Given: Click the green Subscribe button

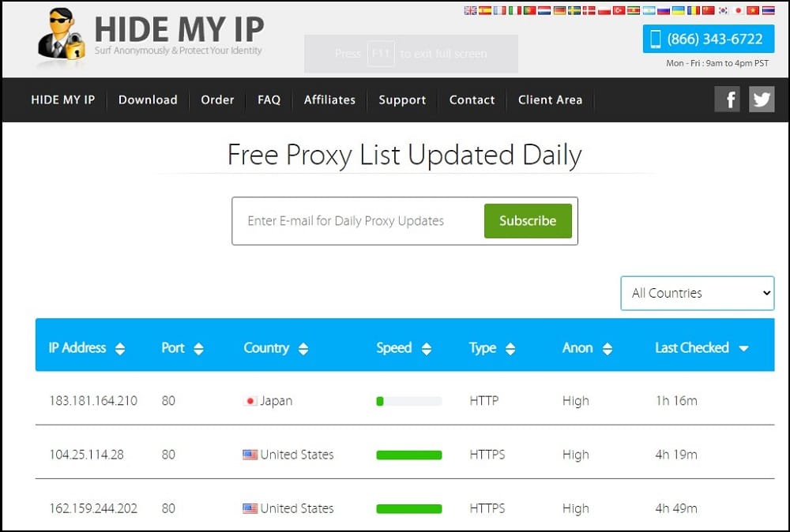Looking at the screenshot, I should [528, 221].
